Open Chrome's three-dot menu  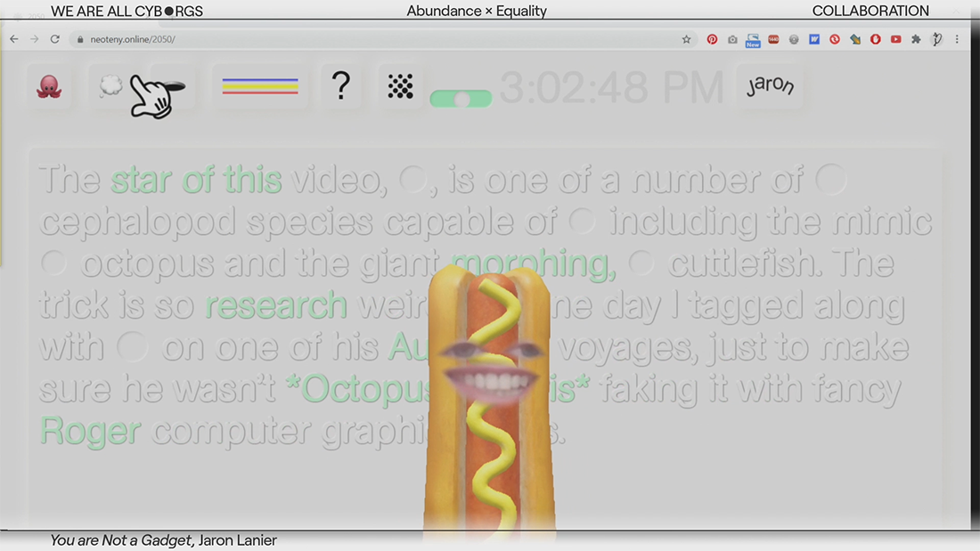pyautogui.click(x=958, y=39)
